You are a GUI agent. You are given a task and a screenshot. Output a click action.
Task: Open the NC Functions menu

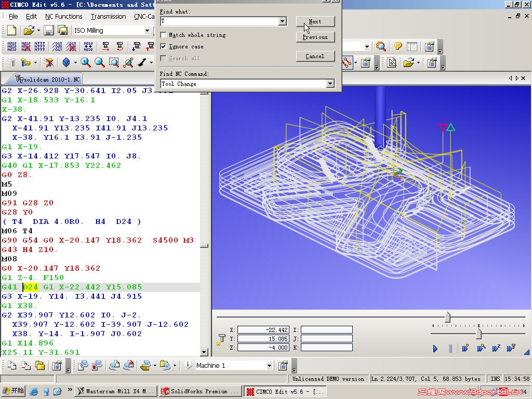pos(63,16)
